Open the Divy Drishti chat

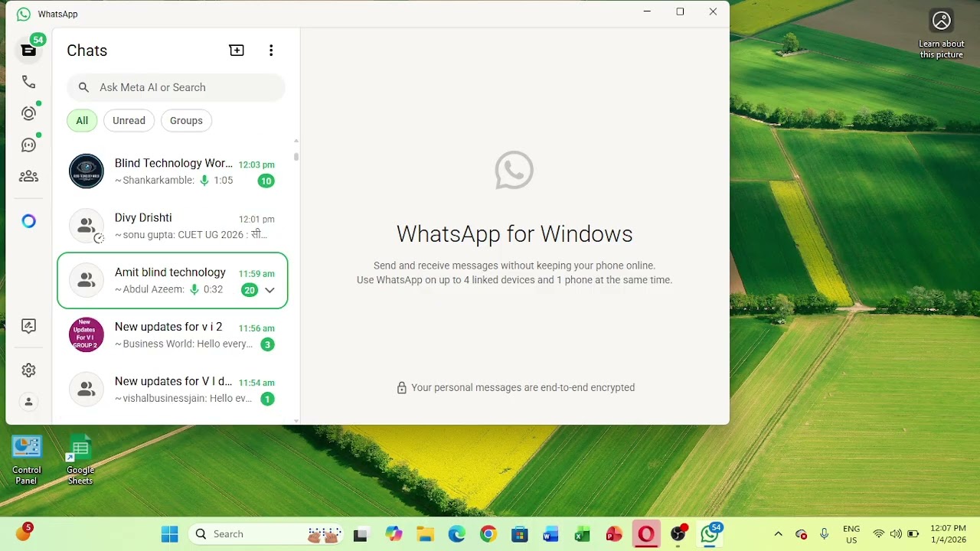[172, 226]
